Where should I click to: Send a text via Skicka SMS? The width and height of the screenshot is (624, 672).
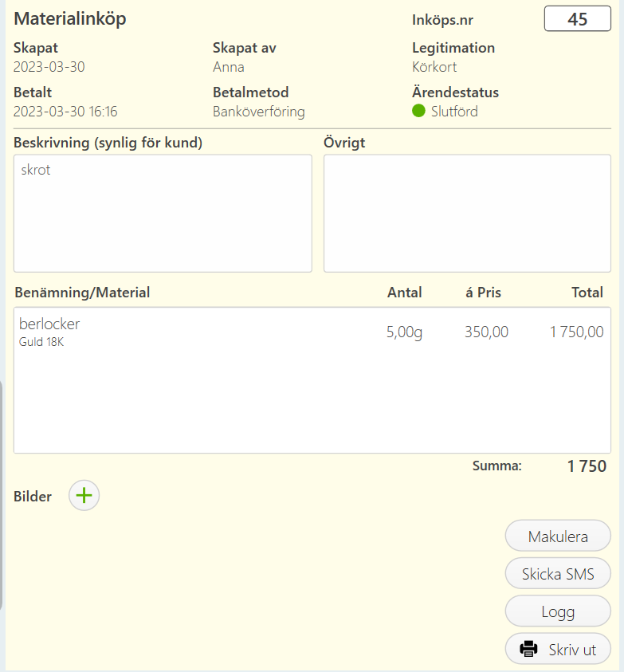click(x=558, y=573)
